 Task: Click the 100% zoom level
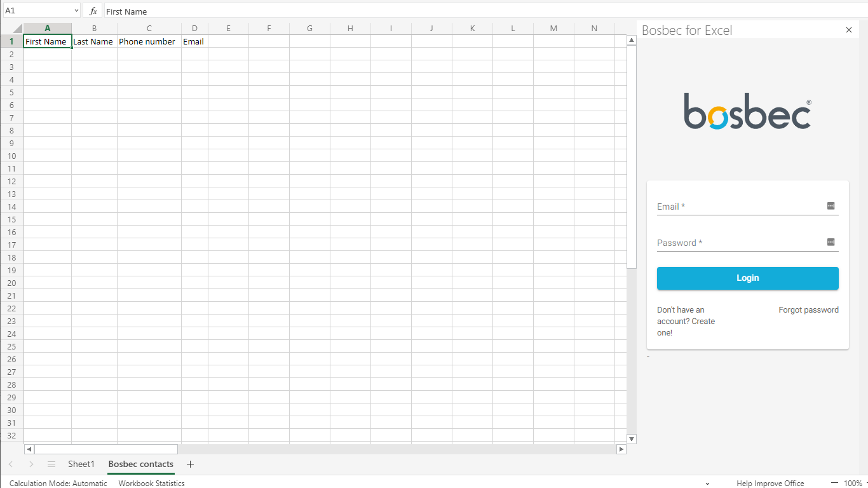(853, 484)
